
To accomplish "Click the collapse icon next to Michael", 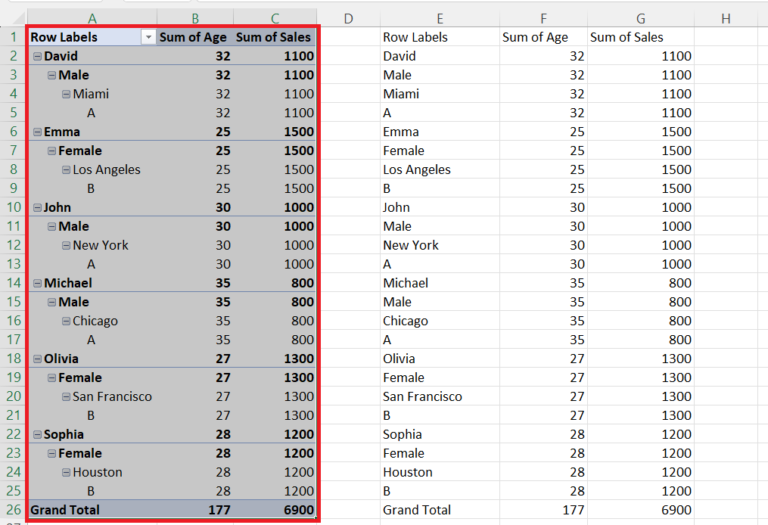I will (37, 283).
